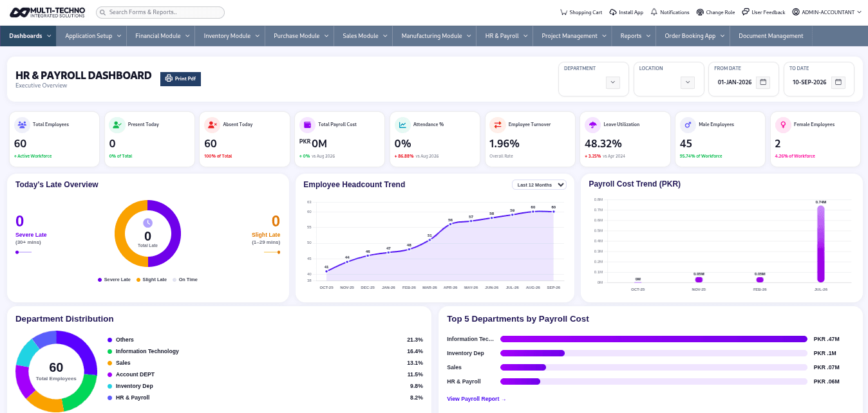
Task: Click the NOV-25 payroll cost bar
Action: tap(699, 280)
